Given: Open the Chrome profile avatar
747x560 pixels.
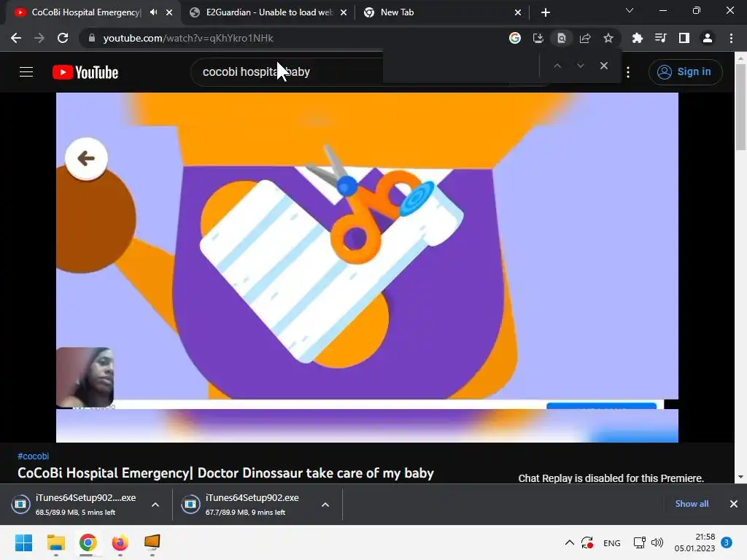Looking at the screenshot, I should 708,38.
